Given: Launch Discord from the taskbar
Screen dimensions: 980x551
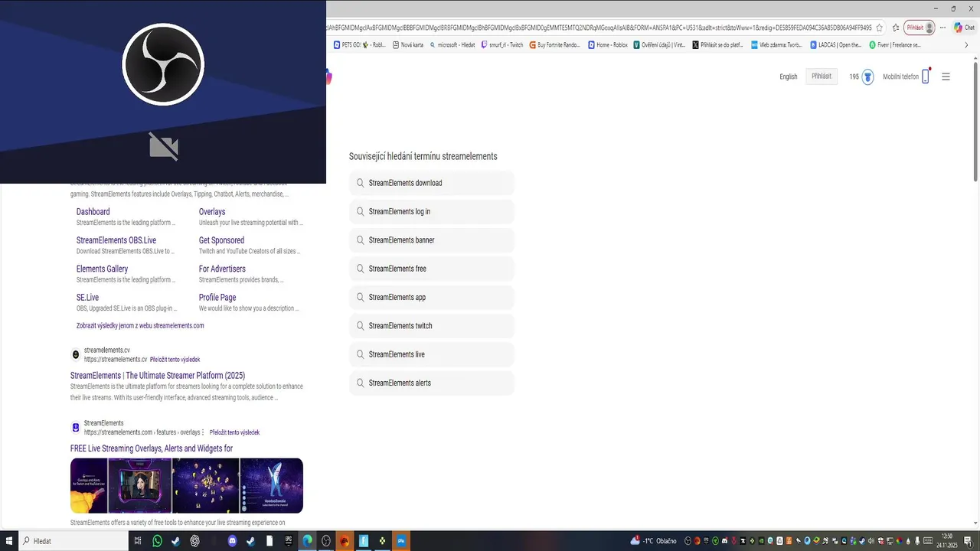Looking at the screenshot, I should pyautogui.click(x=233, y=541).
